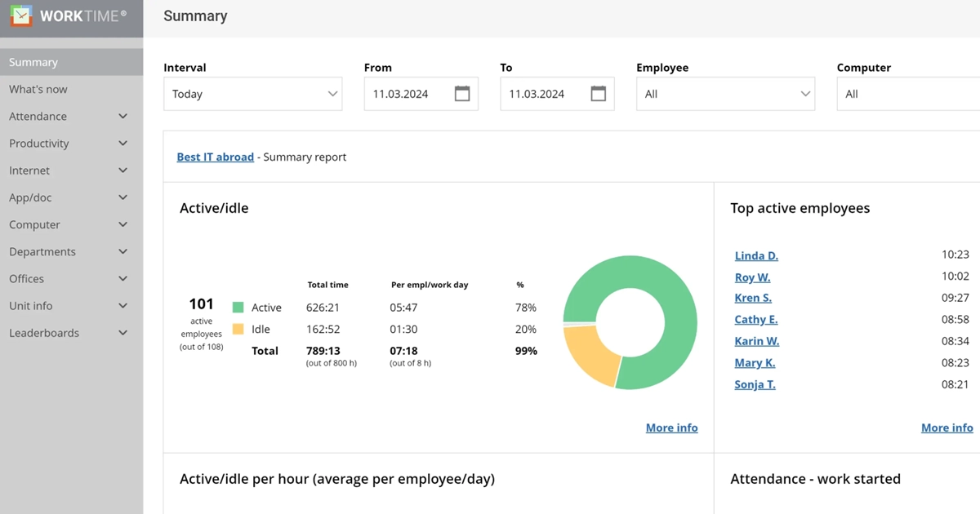Image resolution: width=980 pixels, height=514 pixels.
Task: Click the Leaderboards sidebar label
Action: [44, 333]
